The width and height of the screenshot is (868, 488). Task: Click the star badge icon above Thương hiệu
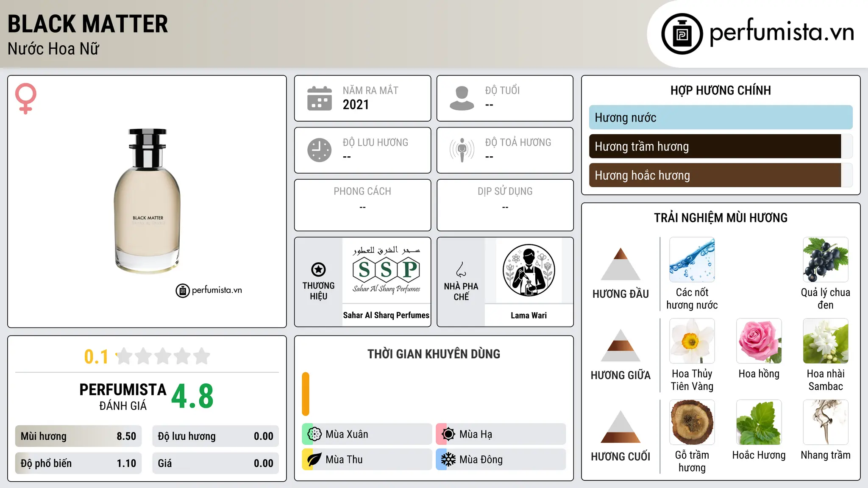(318, 269)
